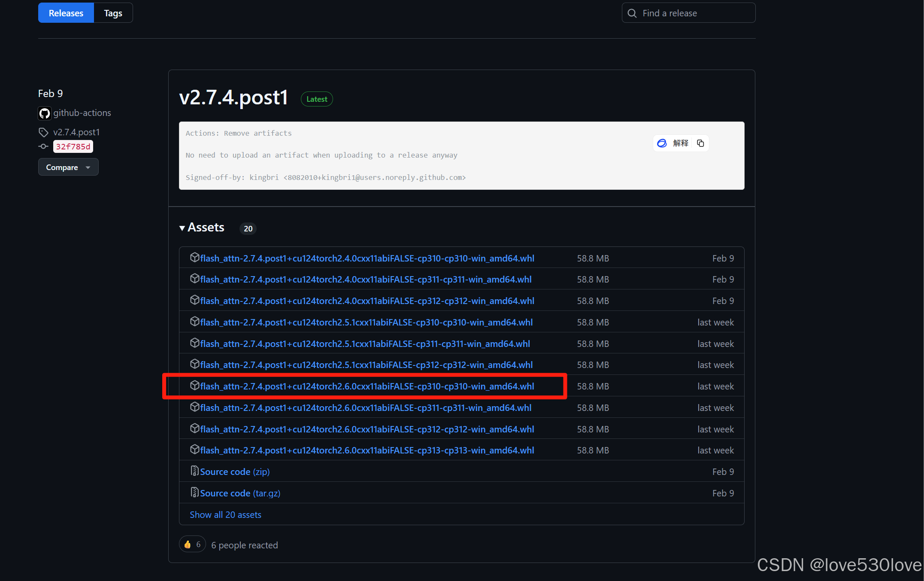This screenshot has width=924, height=581.
Task: Click the zip file icon for Source code
Action: click(x=194, y=471)
